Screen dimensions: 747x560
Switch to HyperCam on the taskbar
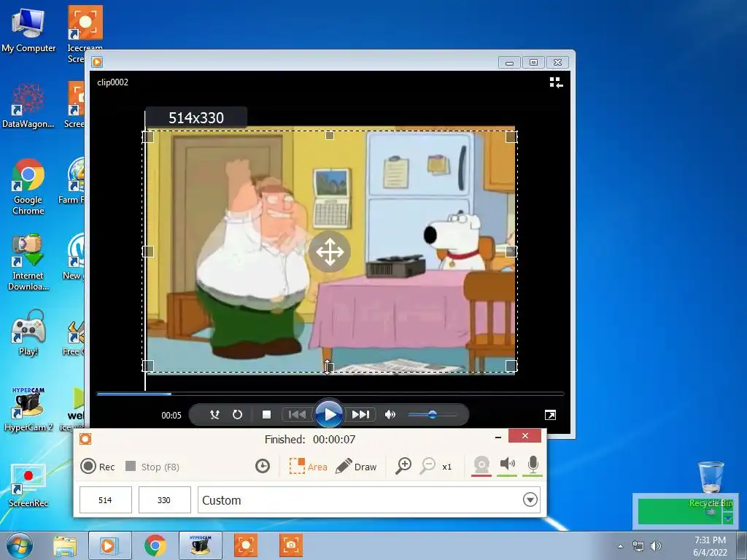(201, 545)
